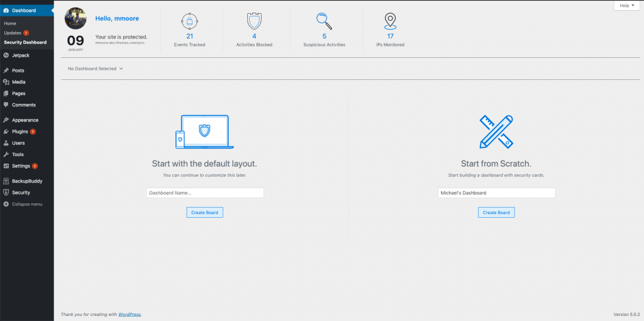644x321 pixels.
Task: Click the IPs Monitored map pin icon
Action: (x=390, y=21)
